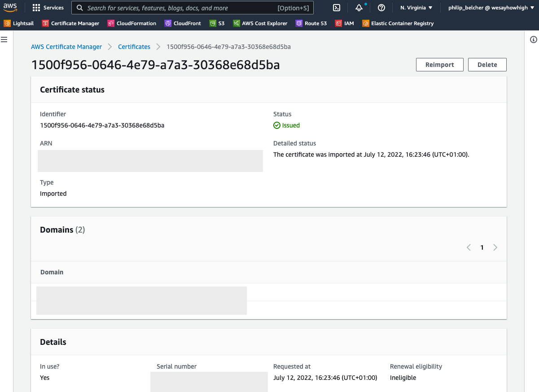Open the Services grid menu
Viewport: 539px width, 392px height.
(x=48, y=8)
